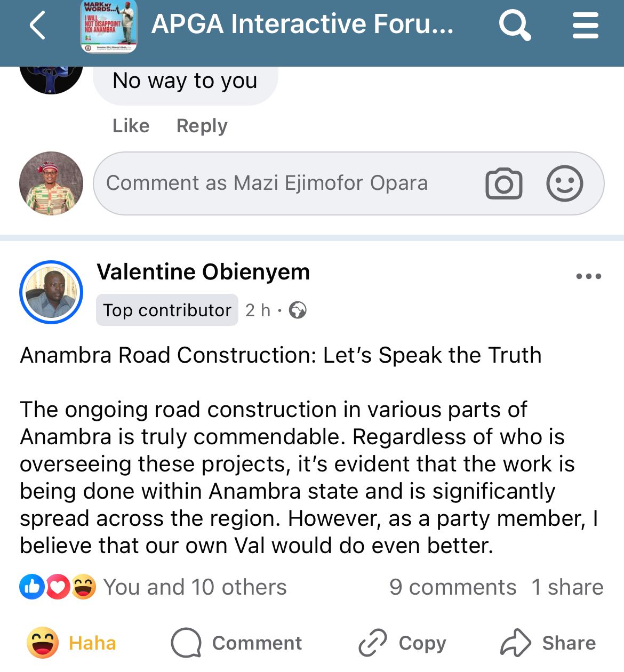
Task: Open the hamburger menu icon
Action: (x=585, y=26)
